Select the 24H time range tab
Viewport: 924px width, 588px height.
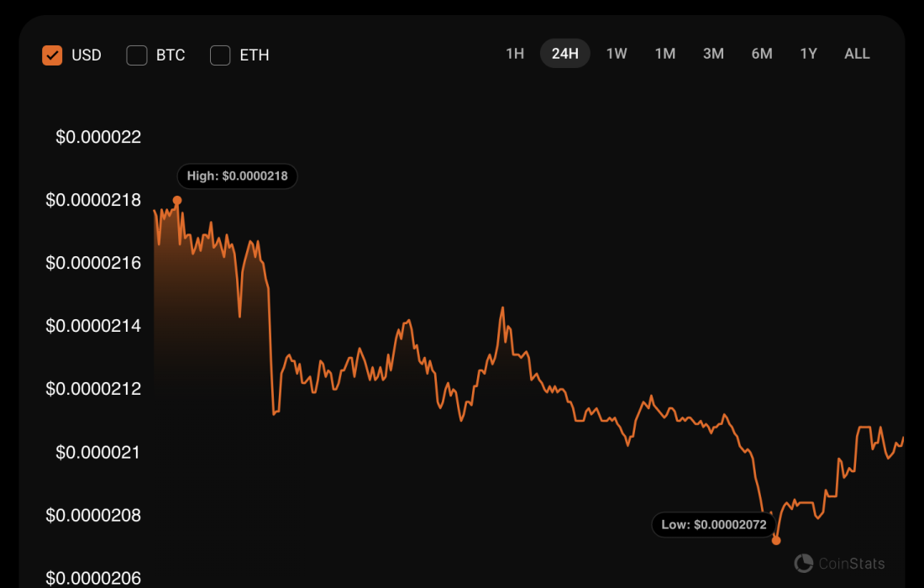coord(564,54)
